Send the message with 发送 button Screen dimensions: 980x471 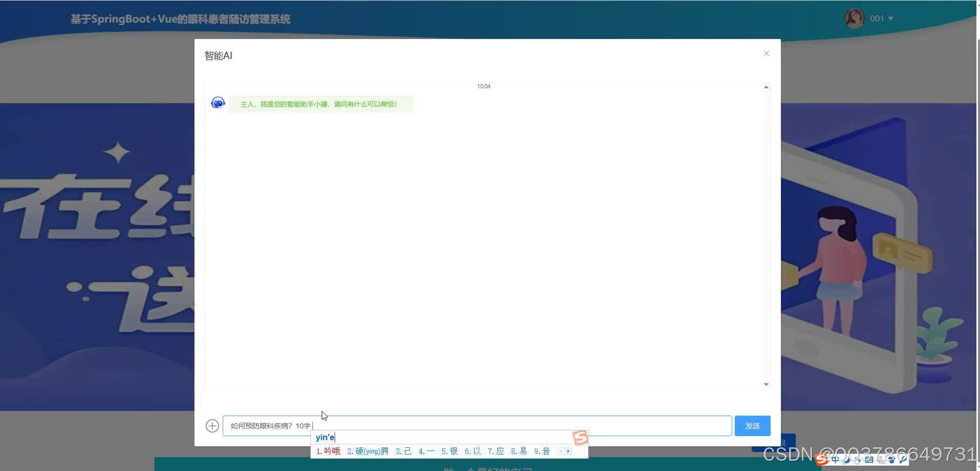click(x=752, y=426)
